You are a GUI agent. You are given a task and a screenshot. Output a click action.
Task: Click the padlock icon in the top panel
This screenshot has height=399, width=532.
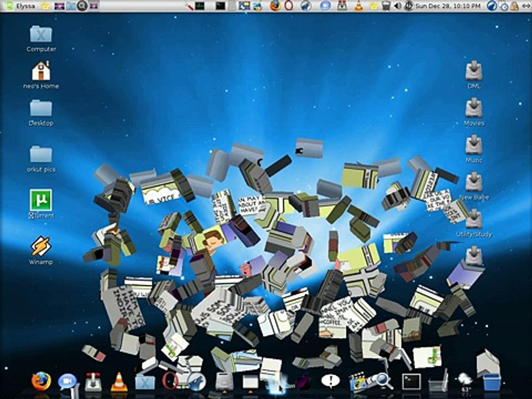click(x=514, y=6)
